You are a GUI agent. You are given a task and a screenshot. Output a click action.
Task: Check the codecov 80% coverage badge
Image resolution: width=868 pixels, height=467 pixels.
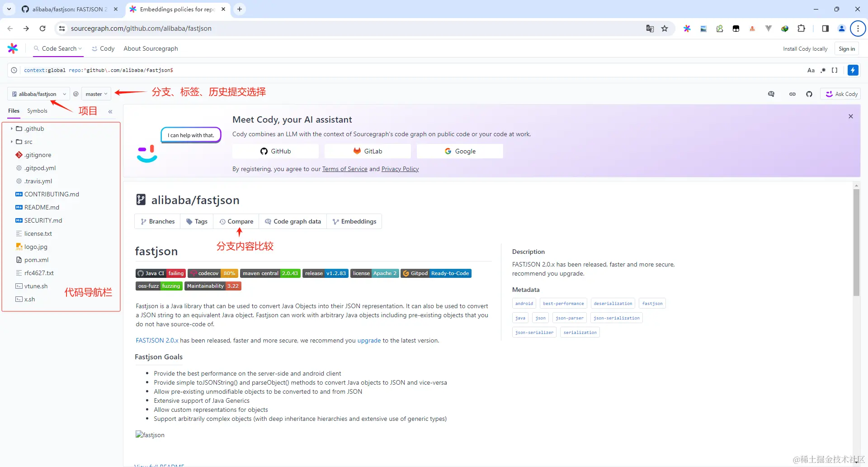click(x=212, y=273)
